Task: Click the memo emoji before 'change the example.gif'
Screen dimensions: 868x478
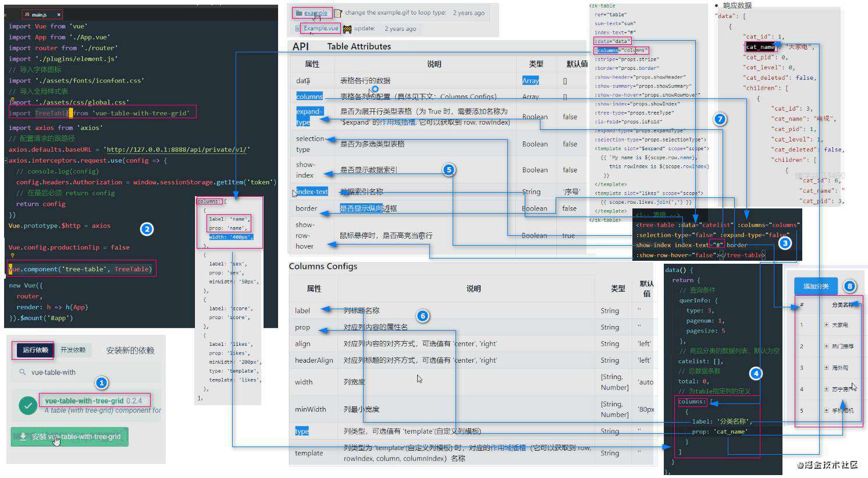Action: coord(337,13)
